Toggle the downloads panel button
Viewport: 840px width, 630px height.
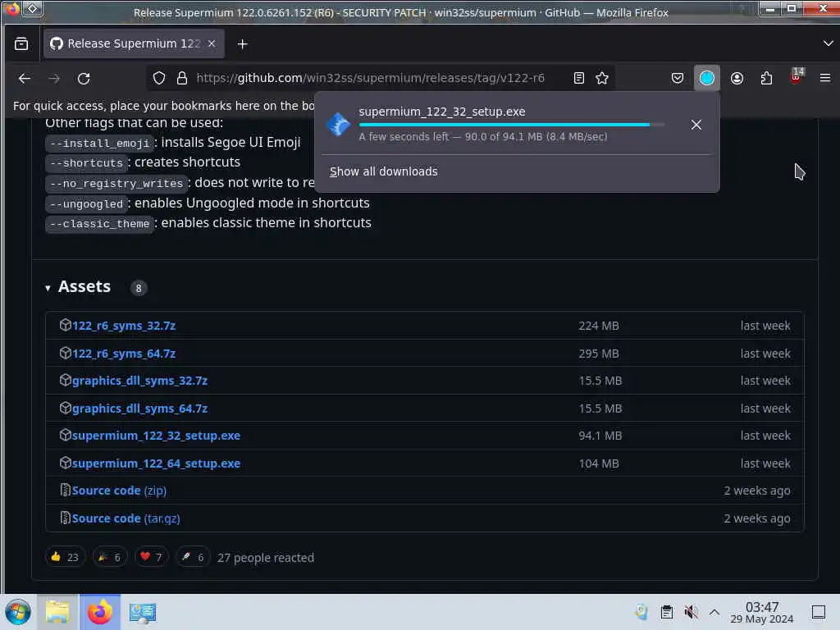(706, 78)
